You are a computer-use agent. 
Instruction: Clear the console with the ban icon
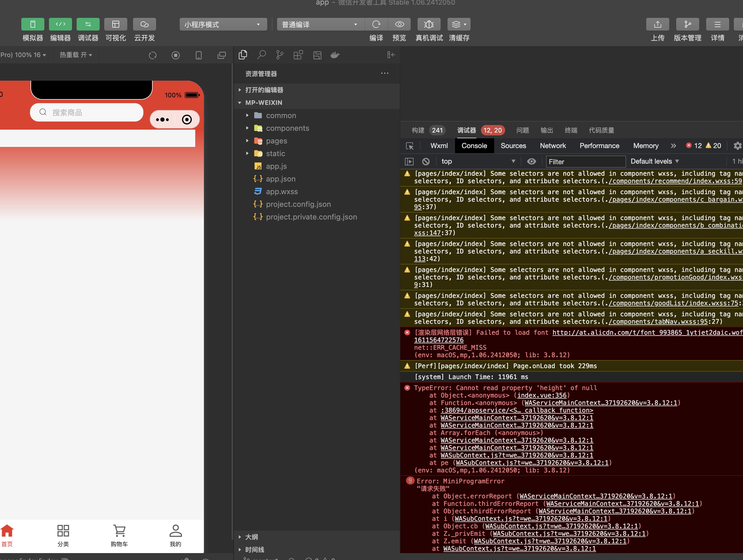pos(426,162)
